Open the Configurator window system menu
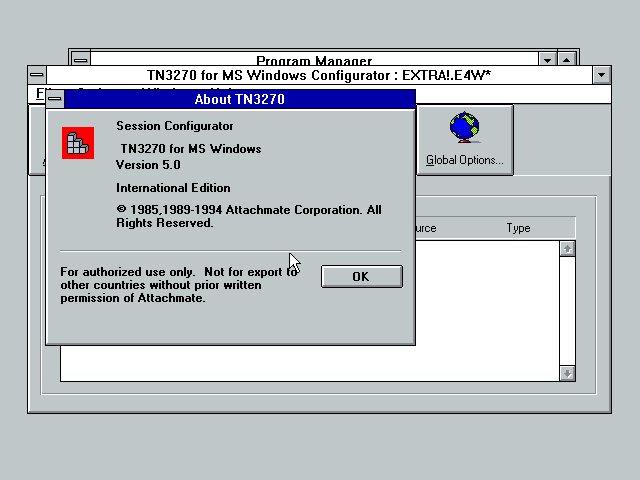The width and height of the screenshot is (640, 480). click(37, 75)
